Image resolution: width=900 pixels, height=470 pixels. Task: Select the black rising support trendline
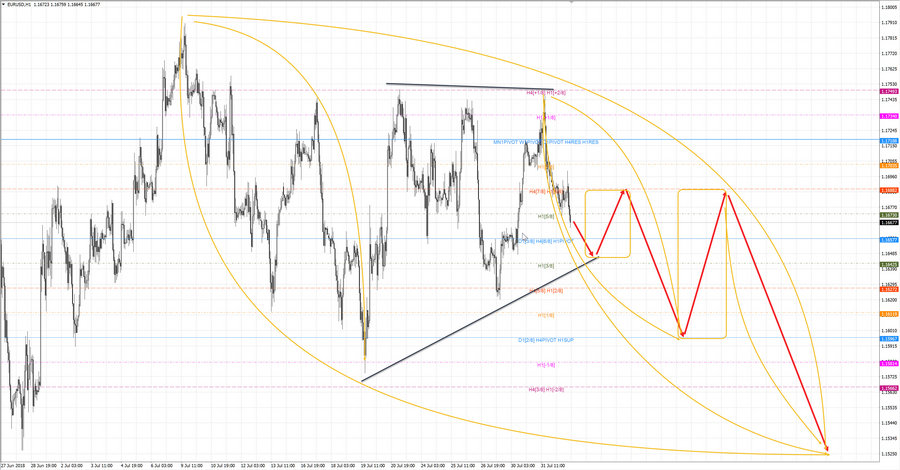(480, 319)
